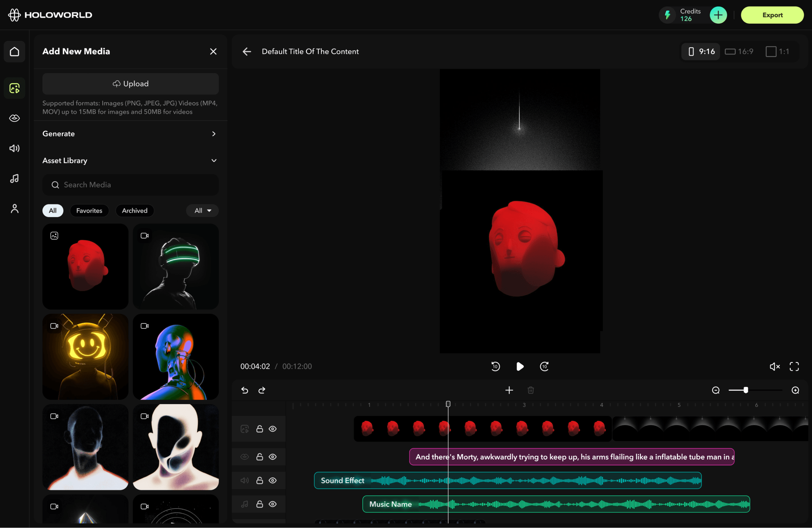Go back using the arrow beside title

point(247,52)
